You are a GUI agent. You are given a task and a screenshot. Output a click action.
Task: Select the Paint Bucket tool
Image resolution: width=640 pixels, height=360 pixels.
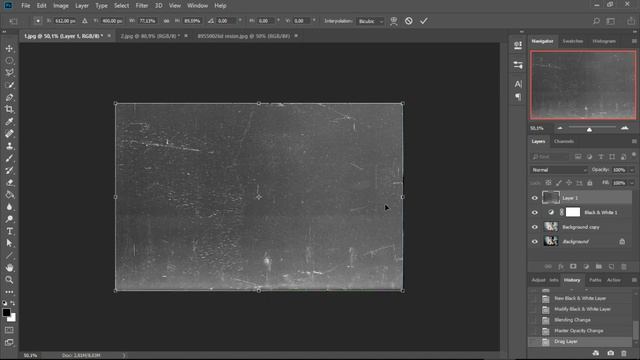[x=9, y=195]
